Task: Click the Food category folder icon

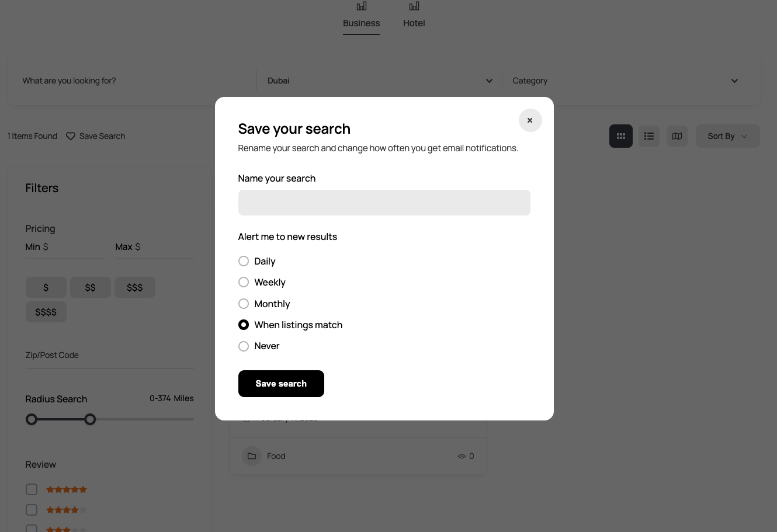Action: (252, 456)
